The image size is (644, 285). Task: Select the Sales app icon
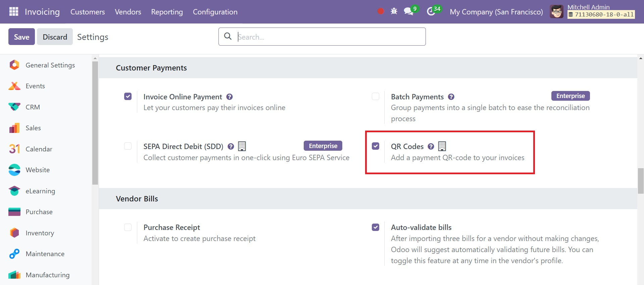[14, 128]
